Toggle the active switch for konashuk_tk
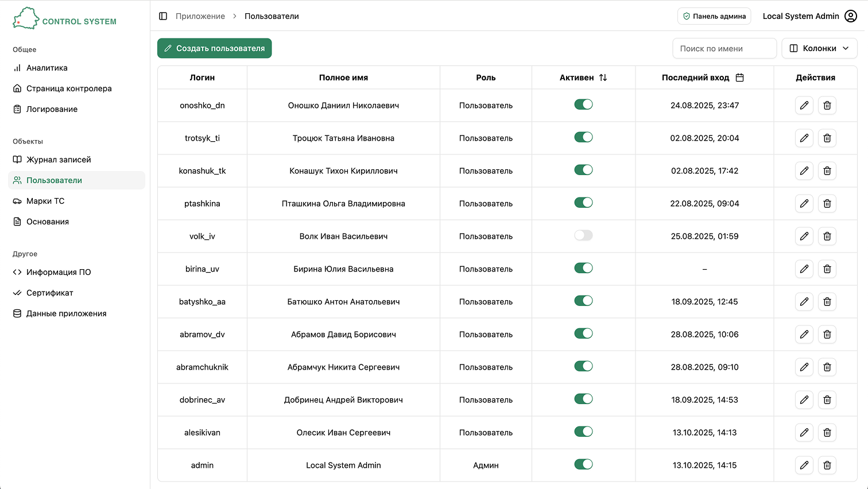The height and width of the screenshot is (489, 868). click(583, 170)
